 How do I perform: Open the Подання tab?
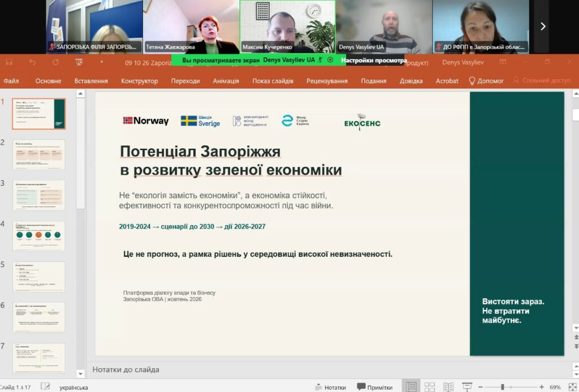click(374, 81)
